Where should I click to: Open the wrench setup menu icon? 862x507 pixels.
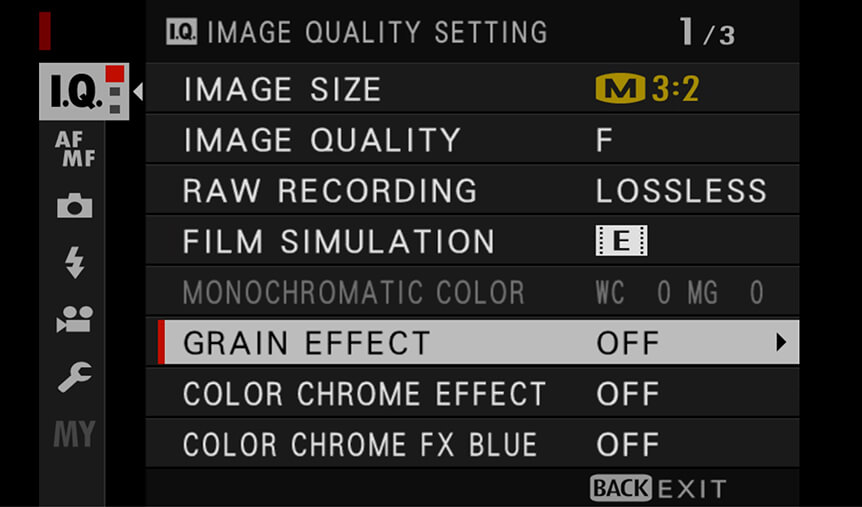pos(74,377)
